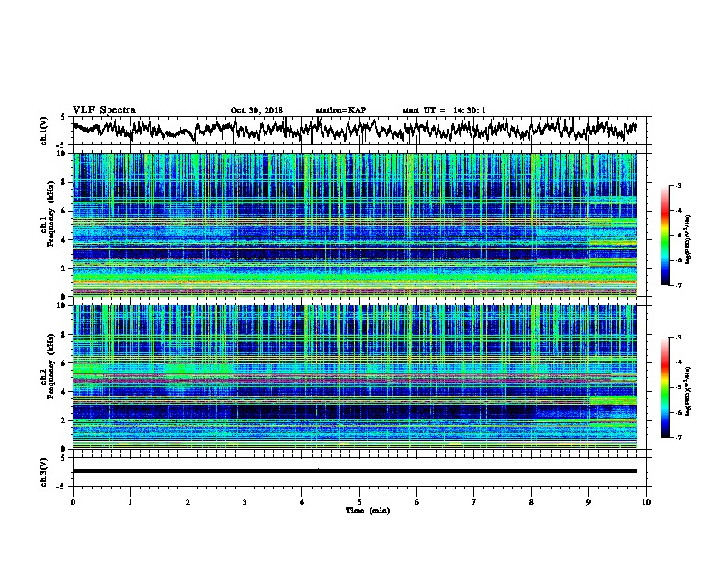This screenshot has width=728, height=563.
Task: Click the time axis tick label "10"
Action: tap(646, 502)
